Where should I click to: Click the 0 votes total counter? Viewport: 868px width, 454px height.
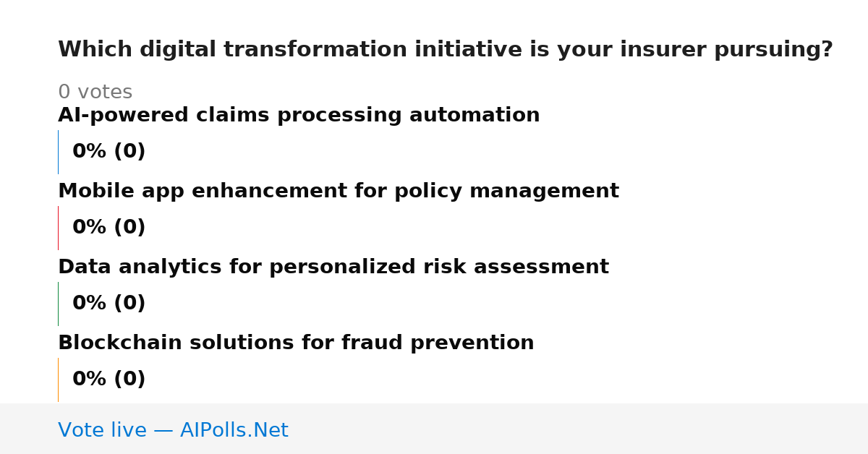(95, 93)
